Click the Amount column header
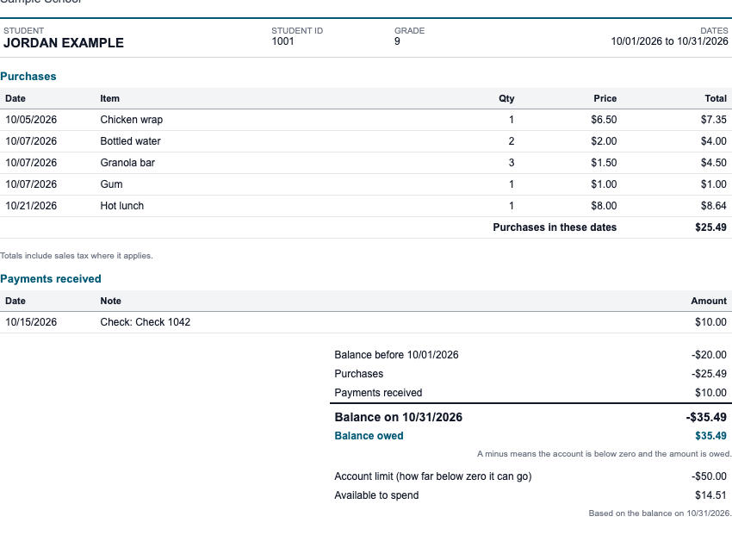The height and width of the screenshot is (560, 732). click(x=709, y=301)
